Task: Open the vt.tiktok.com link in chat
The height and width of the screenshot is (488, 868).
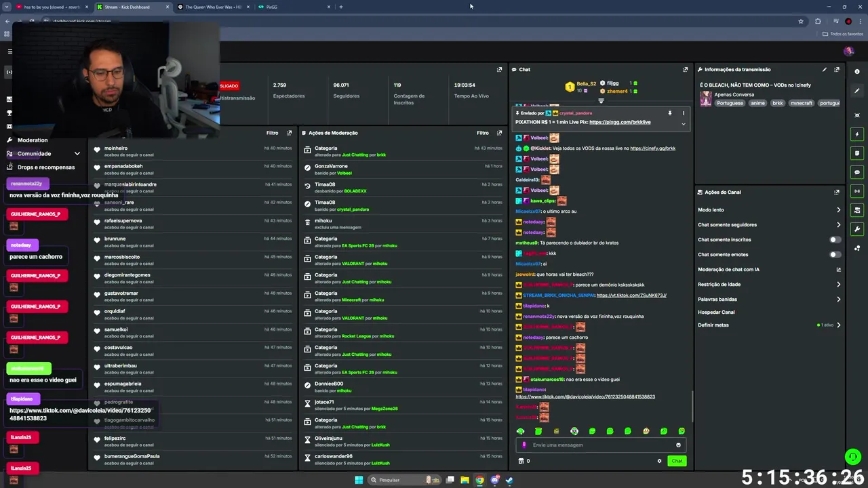Action: (x=631, y=296)
